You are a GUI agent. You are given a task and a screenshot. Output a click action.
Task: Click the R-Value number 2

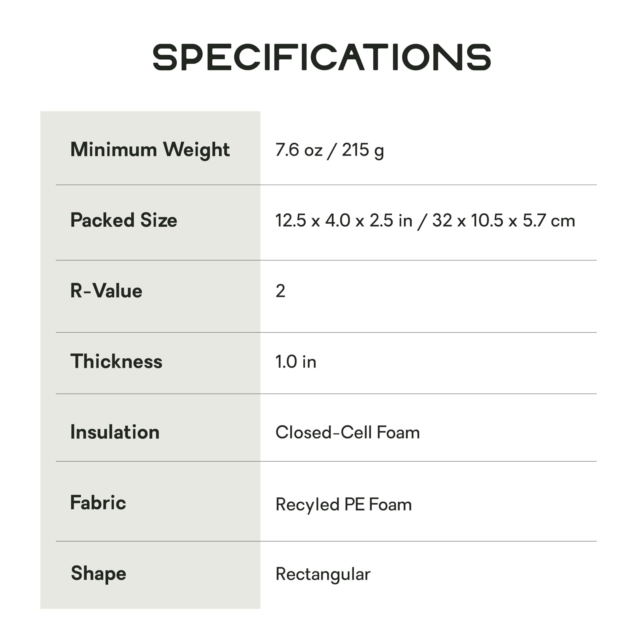(x=280, y=291)
